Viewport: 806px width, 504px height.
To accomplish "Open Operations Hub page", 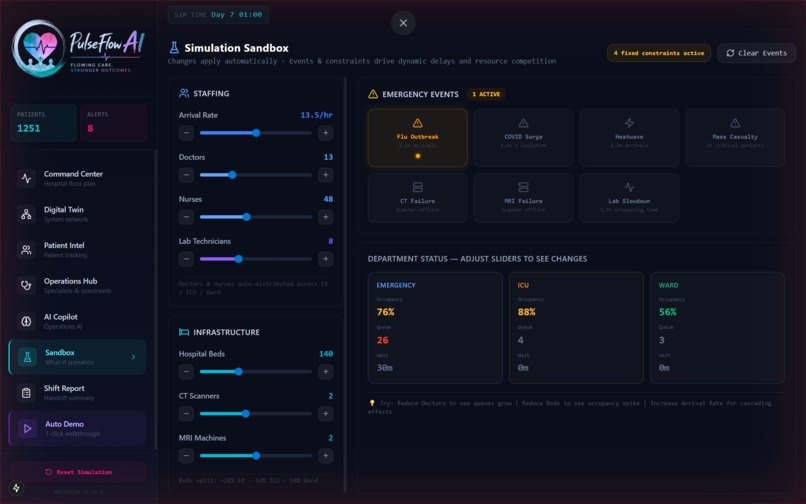I will click(x=77, y=285).
